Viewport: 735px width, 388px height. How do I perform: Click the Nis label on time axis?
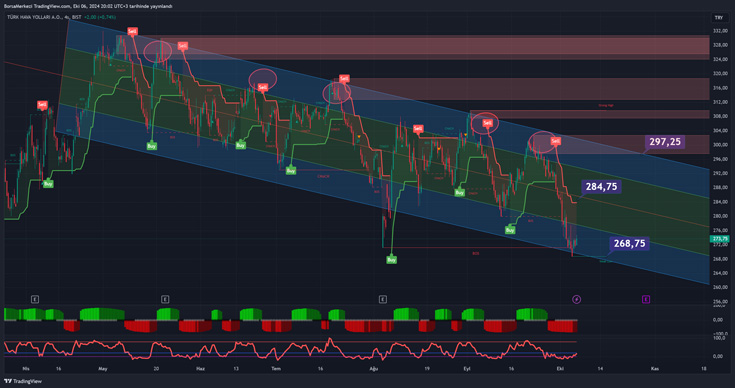pyautogui.click(x=26, y=369)
